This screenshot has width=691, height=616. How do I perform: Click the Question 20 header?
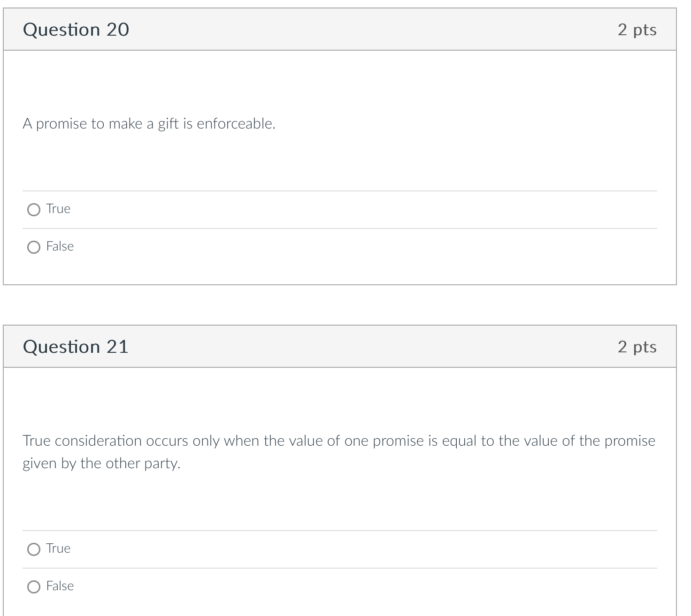click(76, 29)
